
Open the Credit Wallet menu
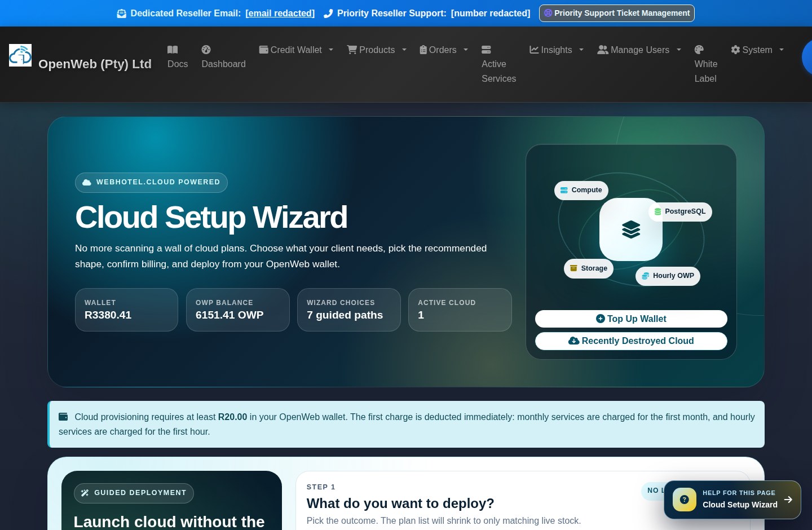296,50
